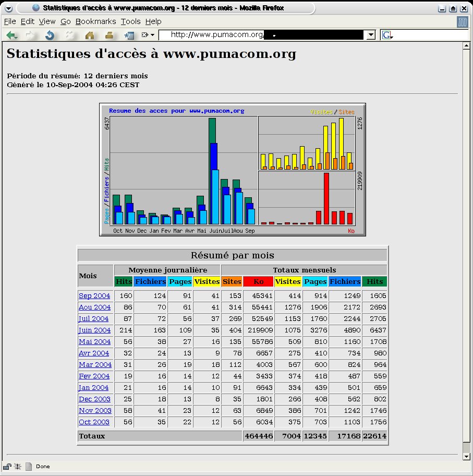Click the access summary bar chart image

233,170
